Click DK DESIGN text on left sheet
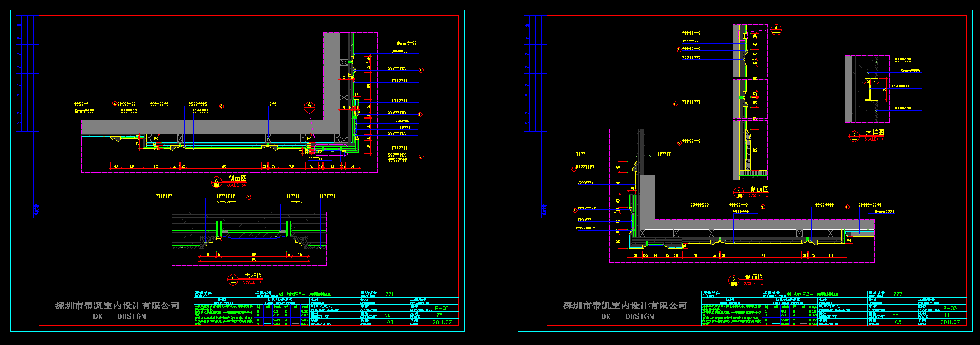Viewport: 980px width, 345px height. (119, 316)
